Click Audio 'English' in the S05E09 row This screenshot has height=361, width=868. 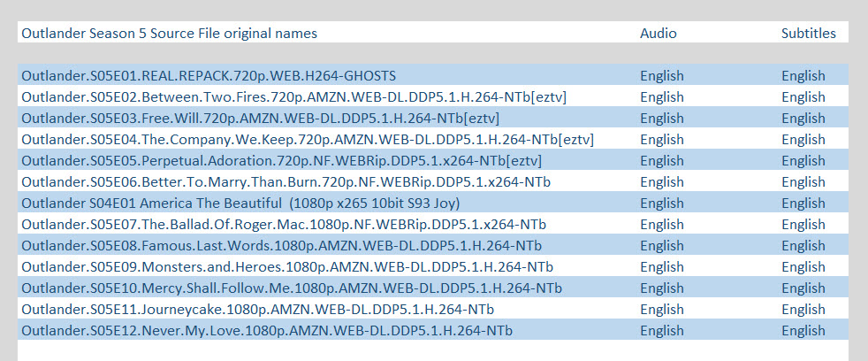661,267
